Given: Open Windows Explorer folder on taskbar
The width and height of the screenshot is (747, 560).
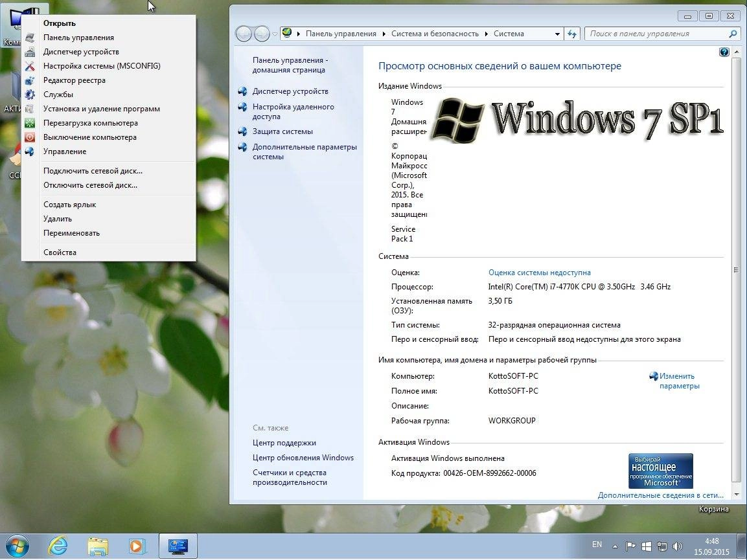Looking at the screenshot, I should pos(98,546).
